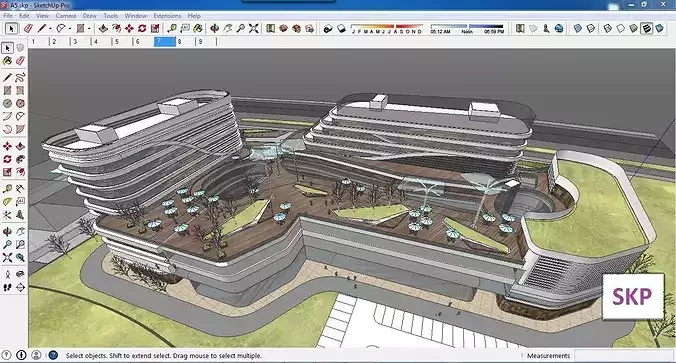Open the Tools menu
Image resolution: width=676 pixels, height=363 pixels.
pos(110,16)
